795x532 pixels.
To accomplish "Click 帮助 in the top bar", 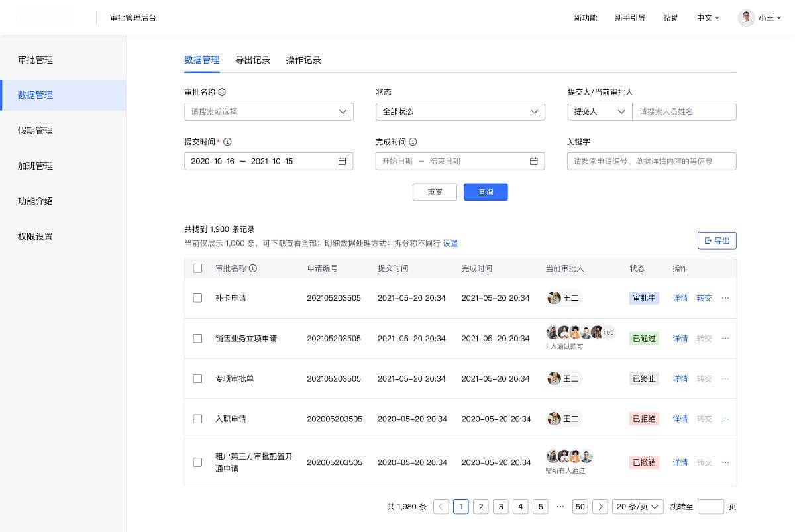I will [x=671, y=18].
